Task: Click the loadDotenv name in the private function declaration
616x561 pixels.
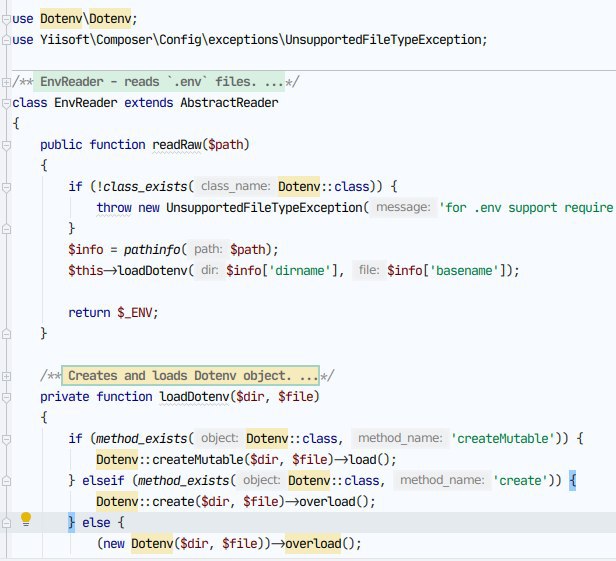Action: click(x=194, y=397)
